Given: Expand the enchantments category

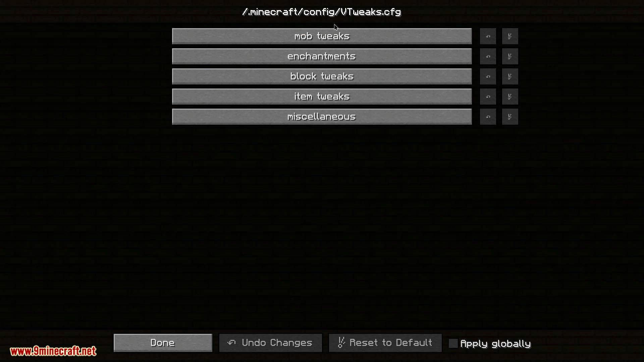Looking at the screenshot, I should pyautogui.click(x=322, y=56).
